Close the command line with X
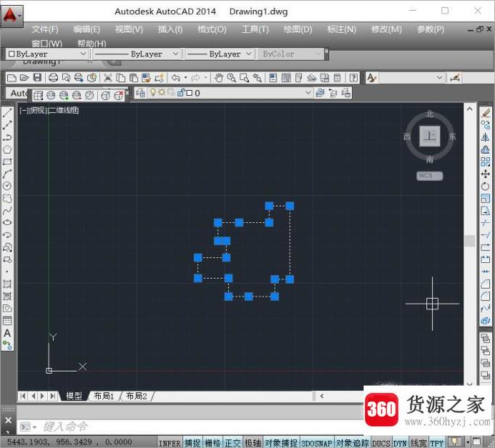The height and width of the screenshot is (448, 495). pyautogui.click(x=8, y=420)
